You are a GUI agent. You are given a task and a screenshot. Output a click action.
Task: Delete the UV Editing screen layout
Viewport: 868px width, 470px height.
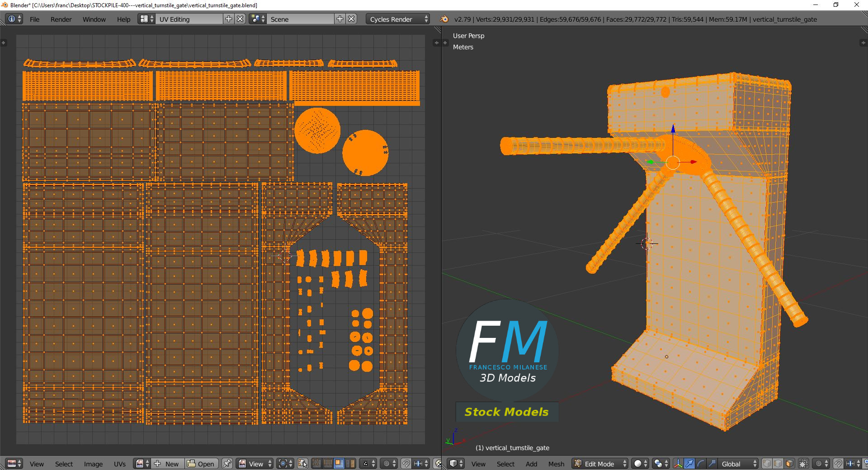pyautogui.click(x=240, y=19)
